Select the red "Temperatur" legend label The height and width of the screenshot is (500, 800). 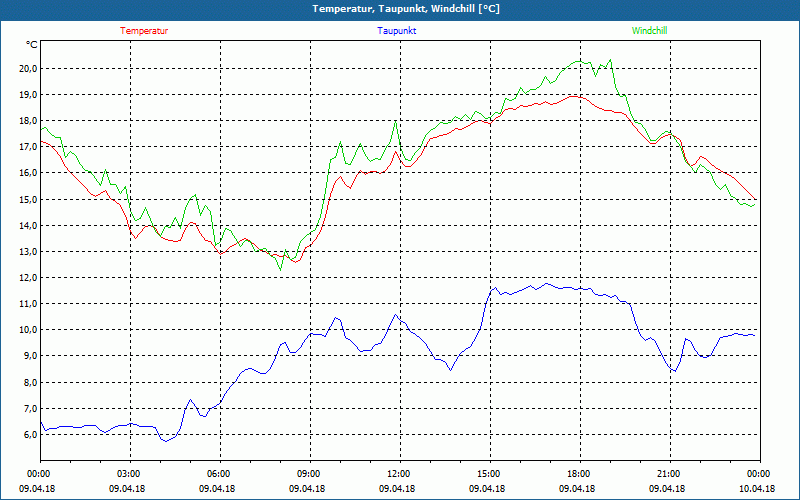(x=144, y=31)
